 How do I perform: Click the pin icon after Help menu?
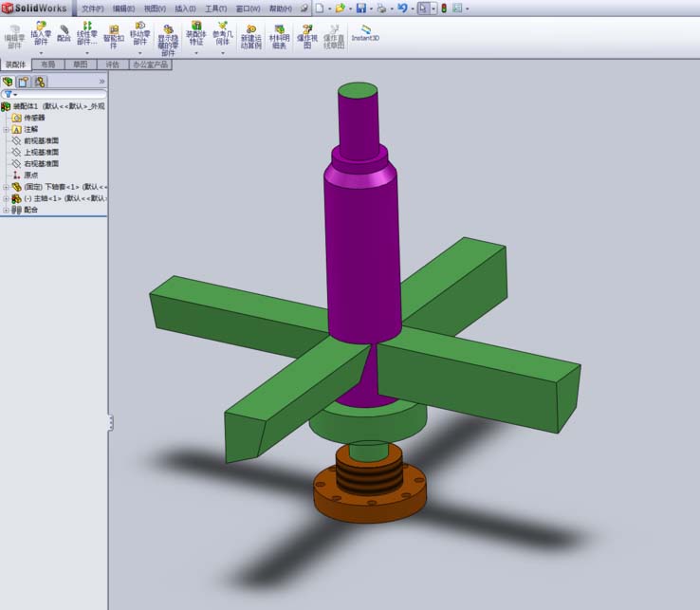[304, 9]
